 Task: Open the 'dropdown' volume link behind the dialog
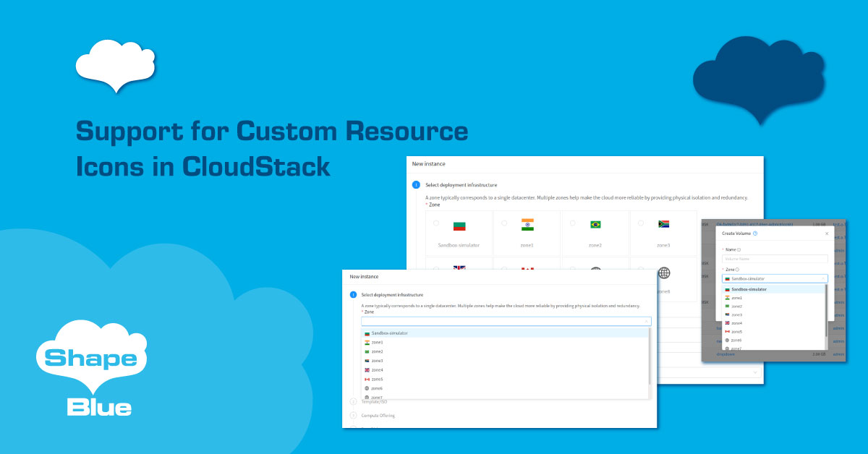point(726,354)
